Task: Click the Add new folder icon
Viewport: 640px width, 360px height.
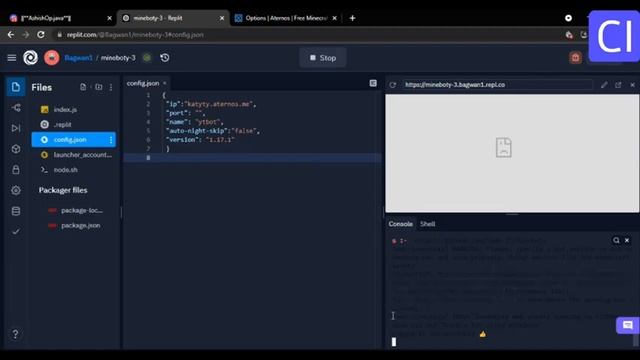Action: coord(98,87)
